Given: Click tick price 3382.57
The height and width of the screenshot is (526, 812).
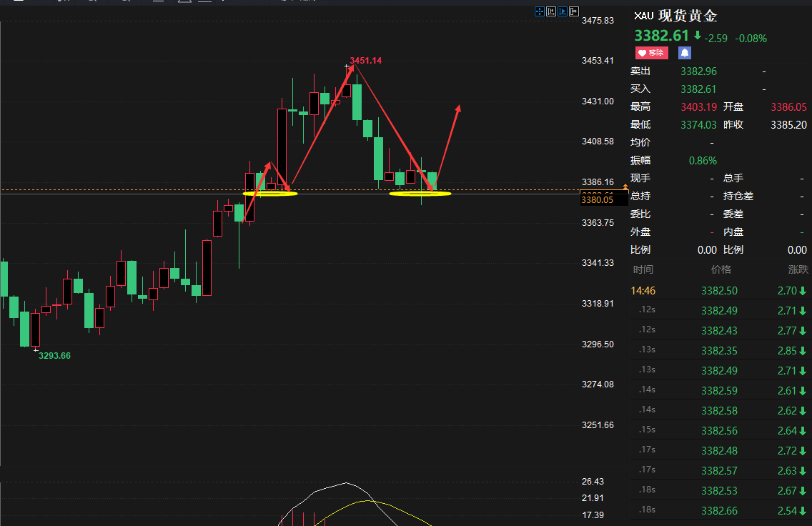Looking at the screenshot, I should click(x=719, y=471).
